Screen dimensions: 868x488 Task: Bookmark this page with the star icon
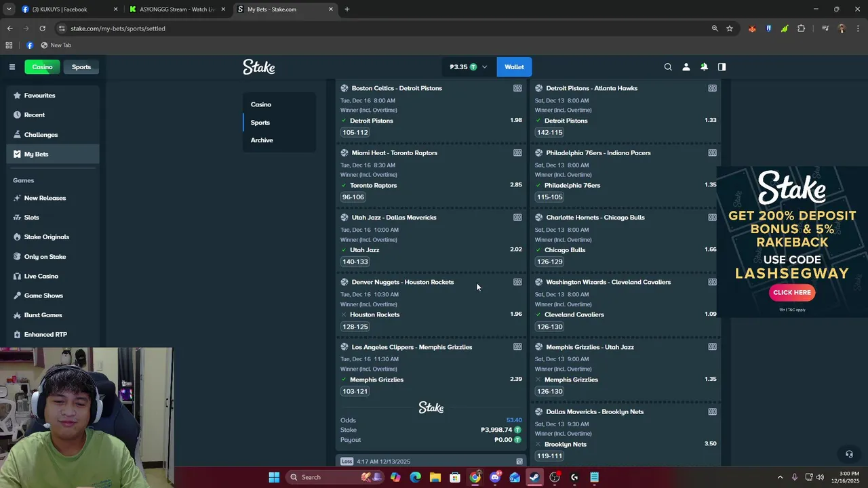point(730,28)
